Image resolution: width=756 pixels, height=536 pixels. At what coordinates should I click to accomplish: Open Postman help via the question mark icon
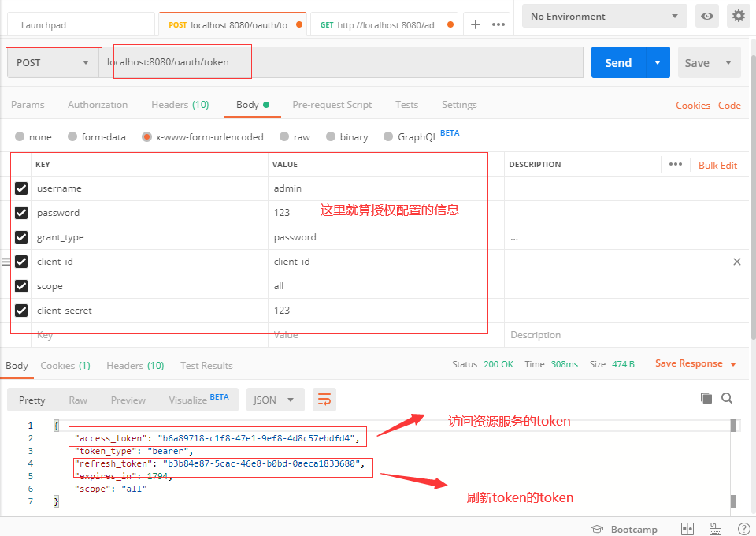743,528
